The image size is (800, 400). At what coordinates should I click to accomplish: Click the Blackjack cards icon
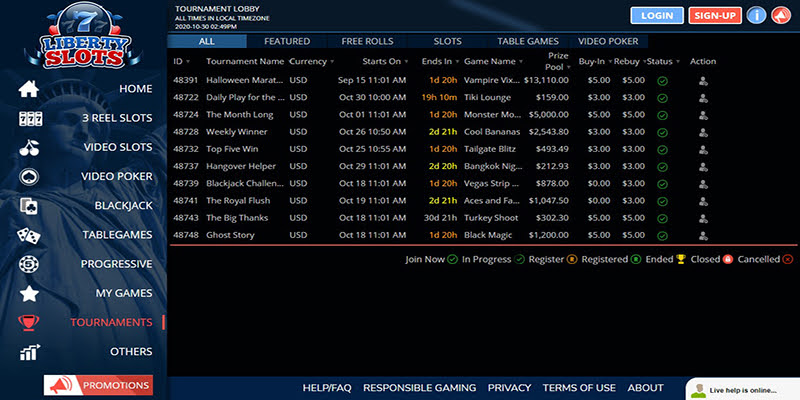click(x=29, y=206)
